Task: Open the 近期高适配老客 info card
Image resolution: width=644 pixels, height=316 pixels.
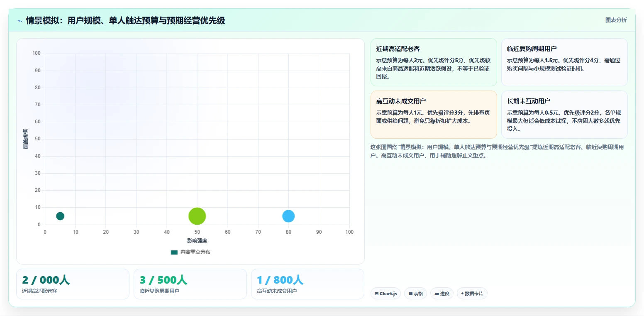Action: tap(434, 62)
